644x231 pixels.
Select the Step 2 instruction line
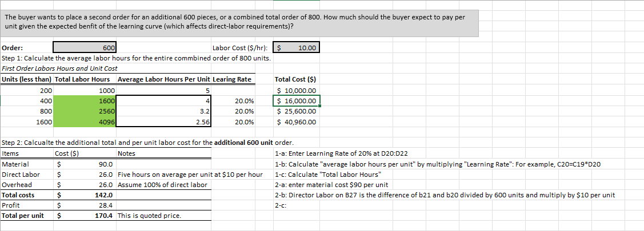[148, 143]
